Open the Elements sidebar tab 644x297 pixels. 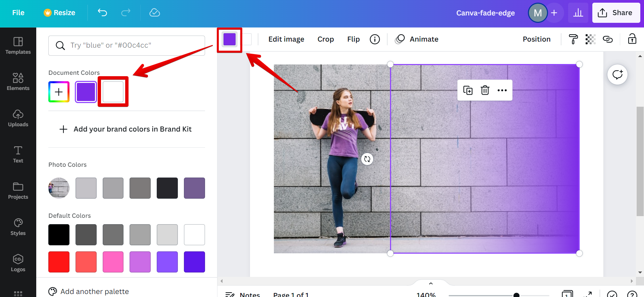pos(18,82)
